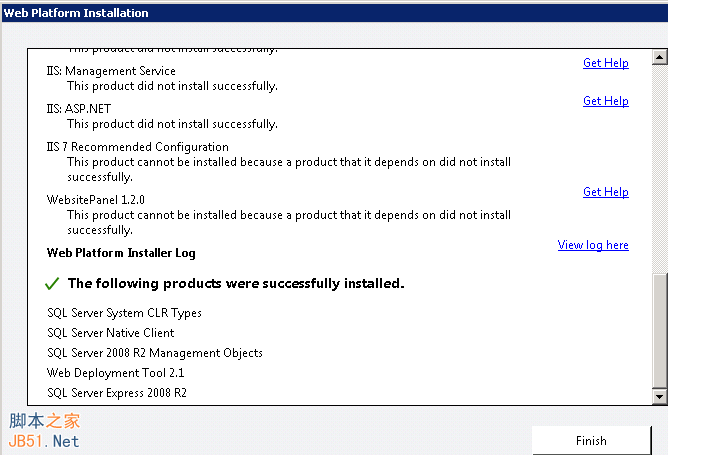Click the Web Platform Installer Log heading
This screenshot has height=455, width=720.
[121, 253]
